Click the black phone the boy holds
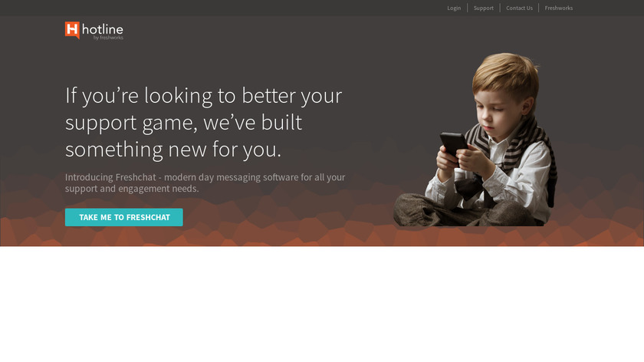Image resolution: width=644 pixels, height=362 pixels. click(x=453, y=145)
